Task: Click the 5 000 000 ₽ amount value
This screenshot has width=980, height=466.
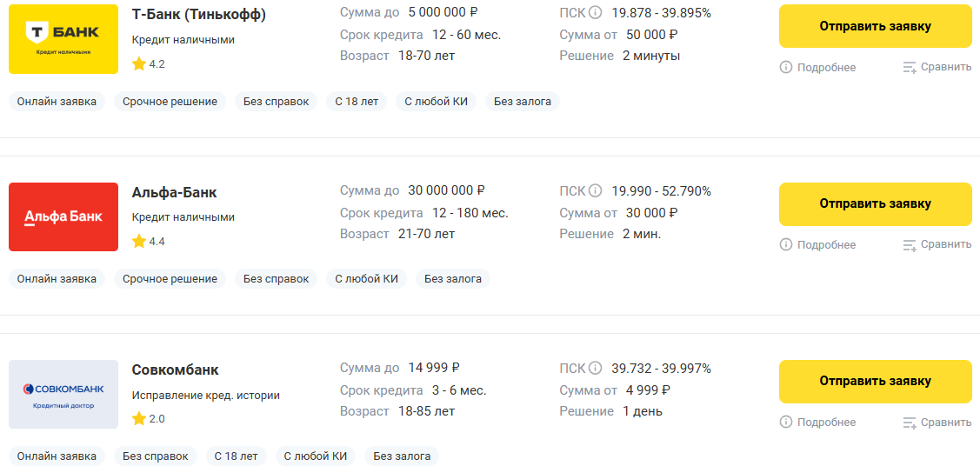Action: click(445, 12)
